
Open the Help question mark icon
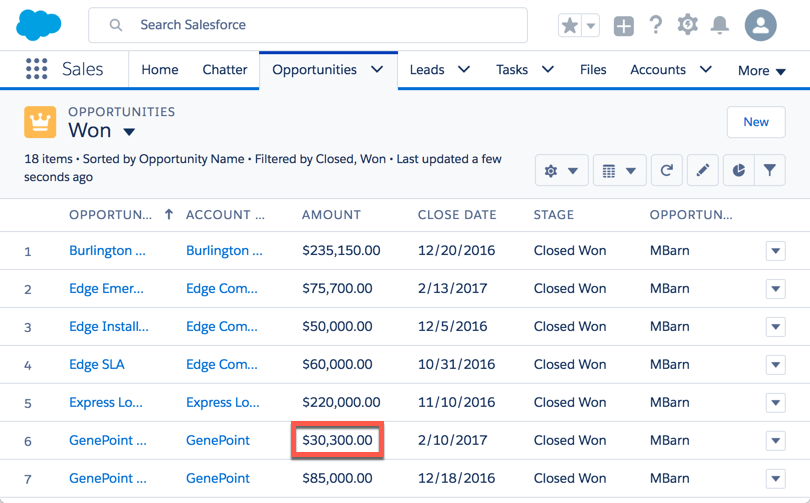pos(656,25)
